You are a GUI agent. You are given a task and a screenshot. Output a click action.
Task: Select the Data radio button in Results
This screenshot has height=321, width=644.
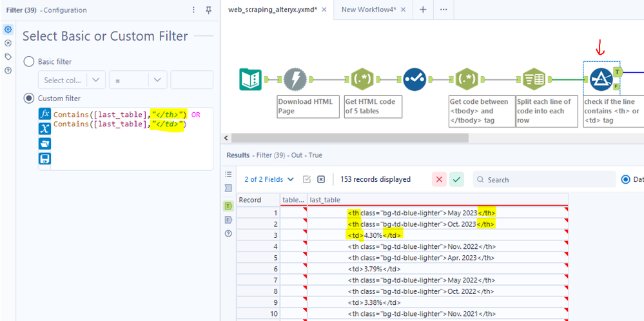(625, 179)
